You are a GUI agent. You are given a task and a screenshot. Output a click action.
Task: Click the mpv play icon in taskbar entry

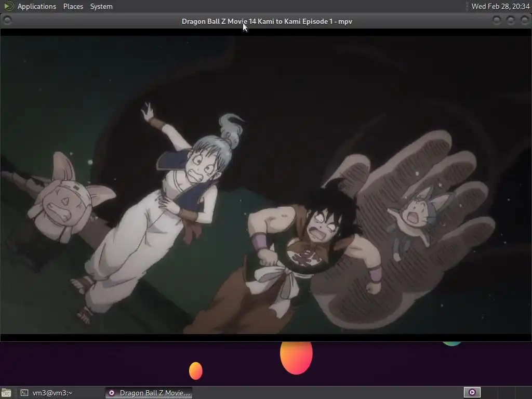click(112, 393)
